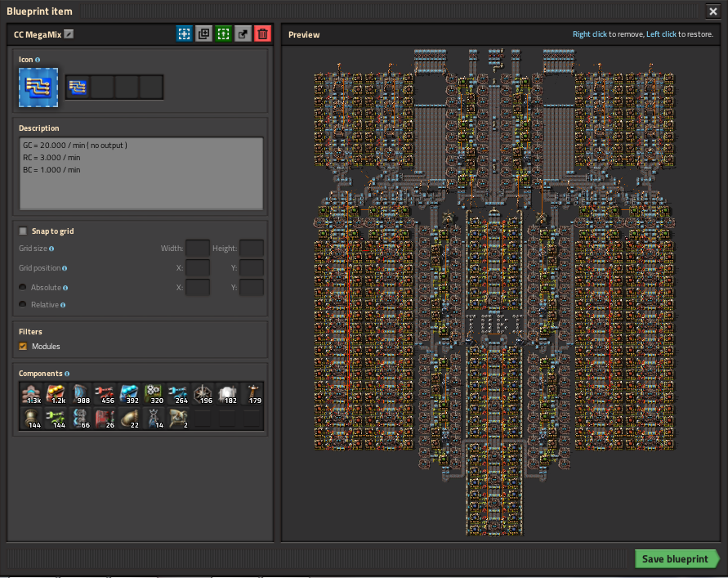Viewport: 728px width, 578px height.
Task: Click the info icon beside Relative
Action: coord(63,305)
